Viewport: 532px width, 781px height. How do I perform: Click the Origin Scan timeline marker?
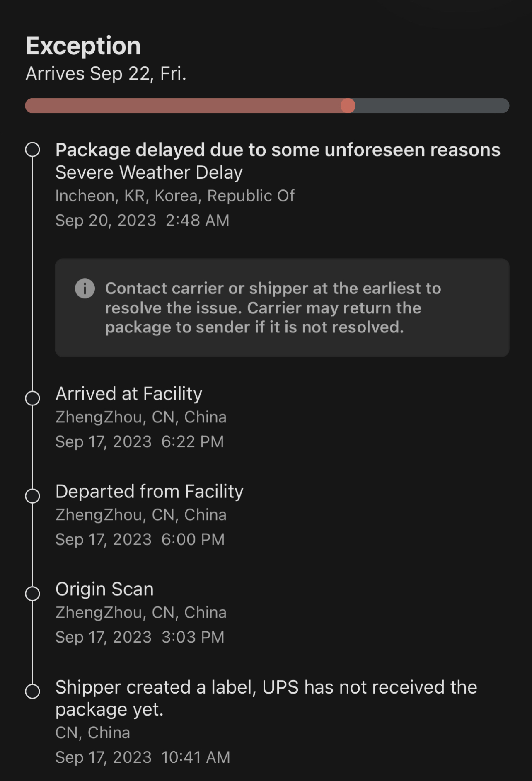[32, 593]
